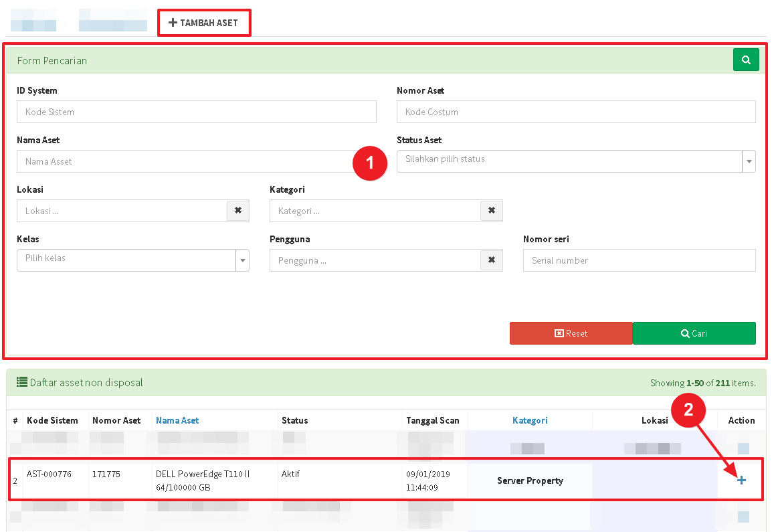Expand the Kelas dropdown arrow
The height and width of the screenshot is (532, 772).
pyautogui.click(x=242, y=260)
